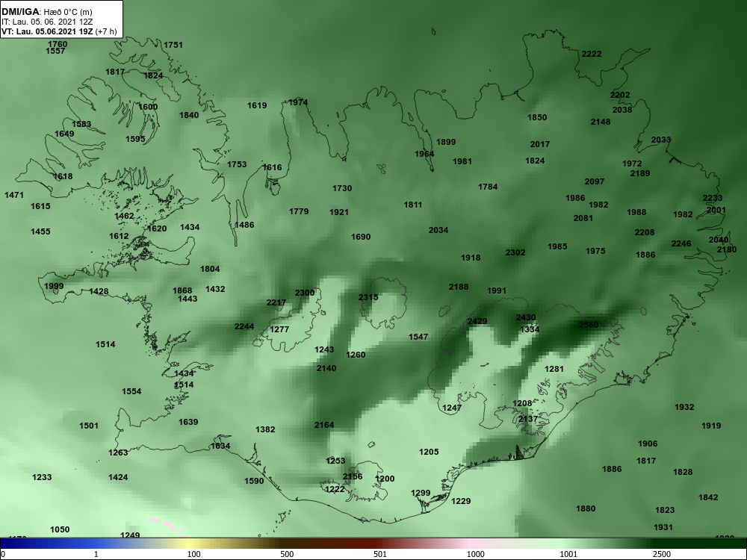
Task: Click the 1619 value label
Action: tap(257, 106)
